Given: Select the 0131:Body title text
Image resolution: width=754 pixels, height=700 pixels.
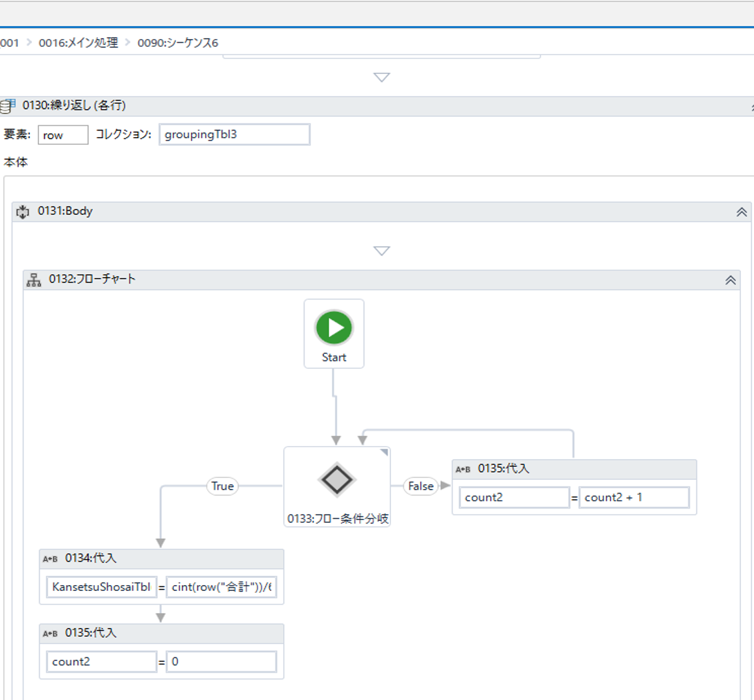Looking at the screenshot, I should pos(65,211).
